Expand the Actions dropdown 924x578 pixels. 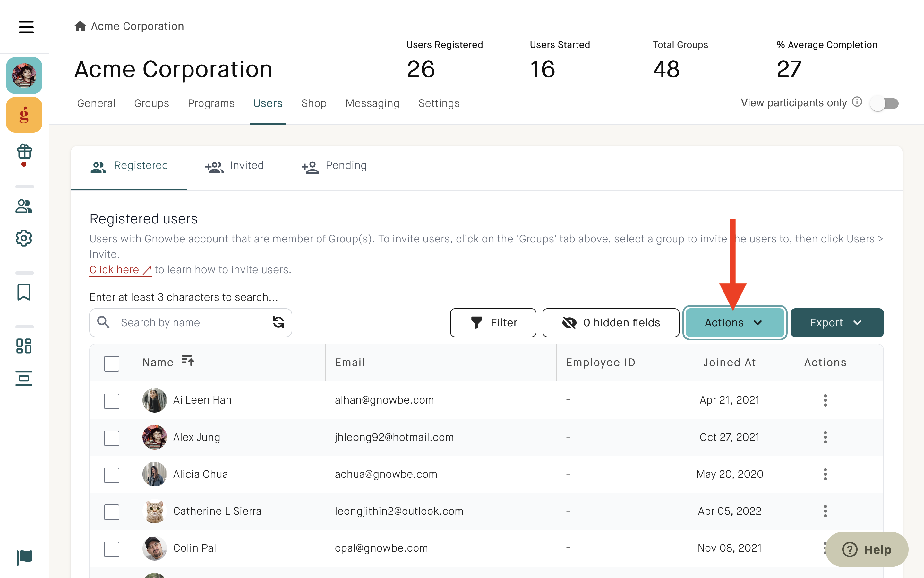point(735,323)
